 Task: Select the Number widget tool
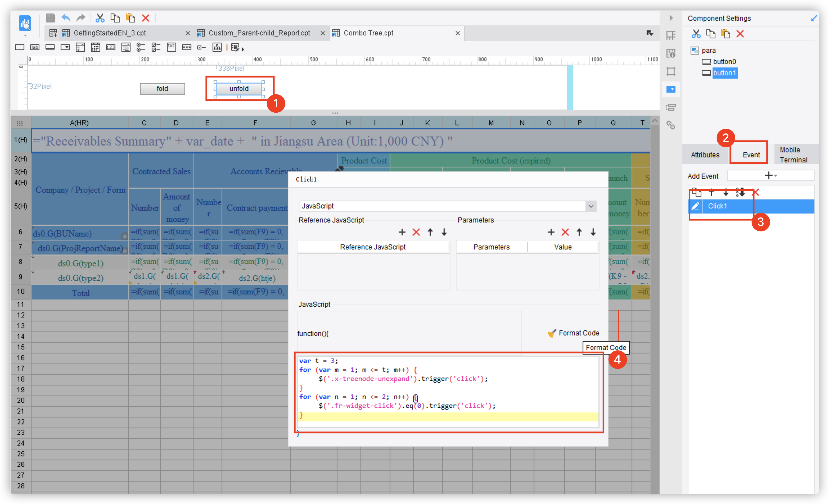tap(111, 47)
